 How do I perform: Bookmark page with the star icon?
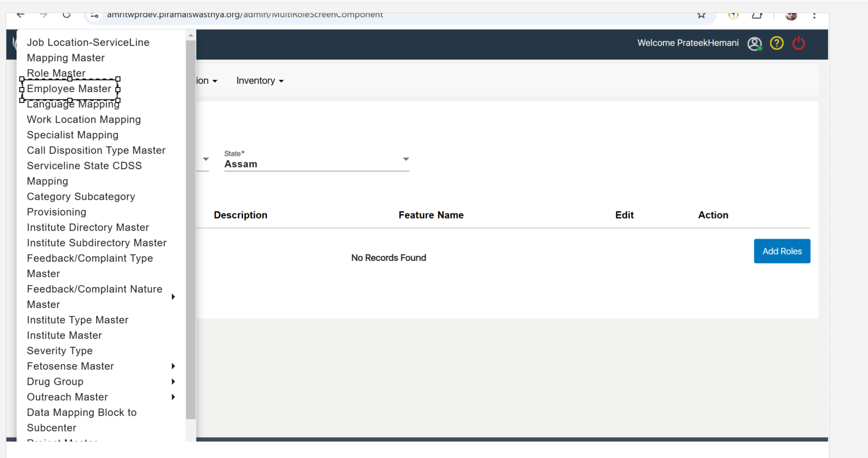[x=701, y=15]
